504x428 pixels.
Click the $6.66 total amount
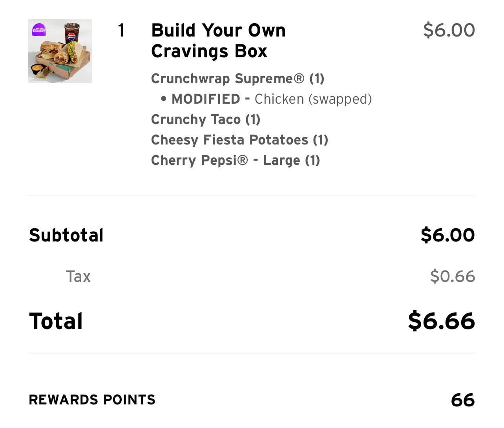(x=442, y=321)
